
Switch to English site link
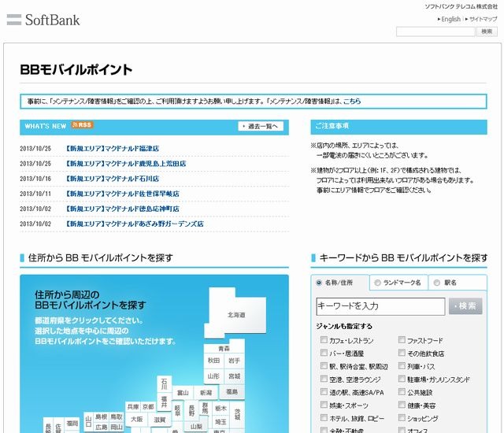click(x=449, y=19)
